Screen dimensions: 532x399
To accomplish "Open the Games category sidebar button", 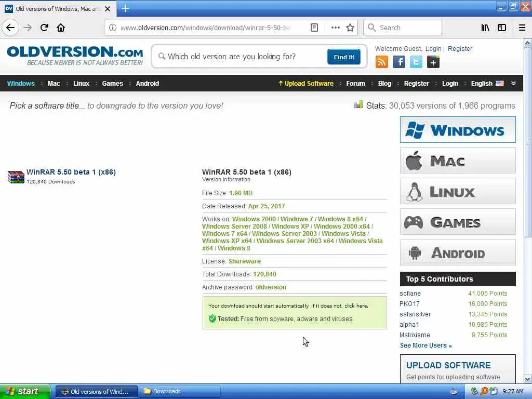I will 458,222.
